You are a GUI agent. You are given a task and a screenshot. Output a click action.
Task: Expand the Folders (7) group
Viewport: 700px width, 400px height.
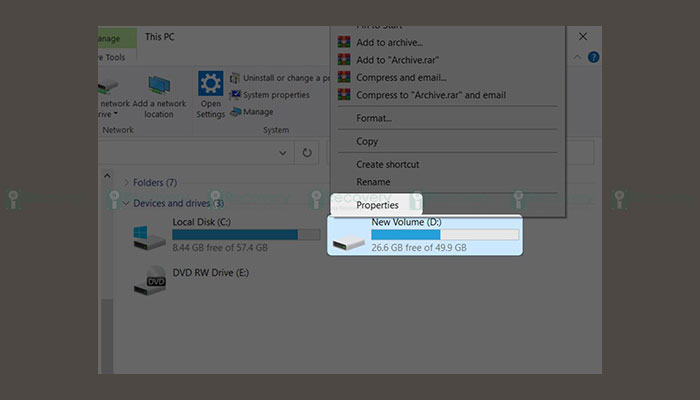126,183
